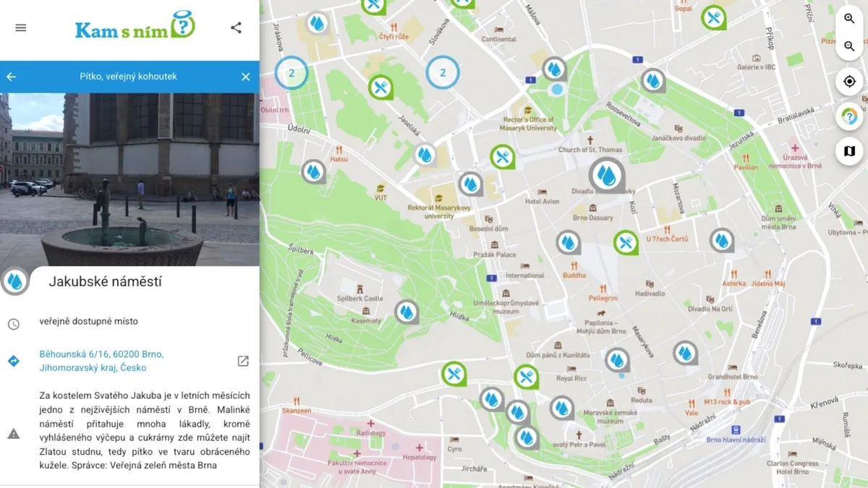This screenshot has height=488, width=868.
Task: Zoom out on the map
Action: pyautogui.click(x=850, y=47)
